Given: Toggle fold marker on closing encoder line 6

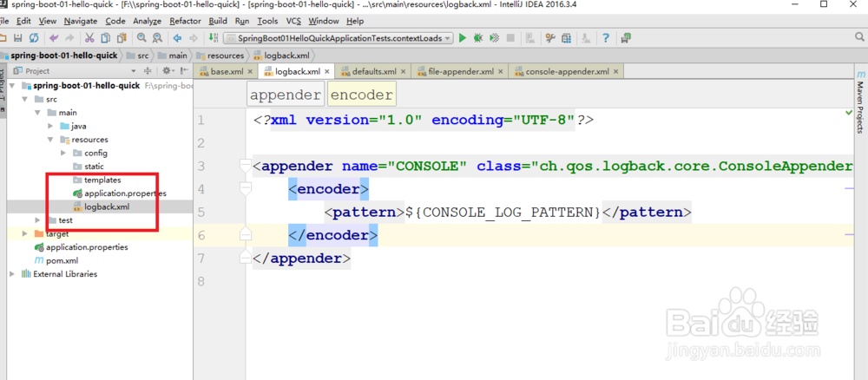Looking at the screenshot, I should point(245,235).
